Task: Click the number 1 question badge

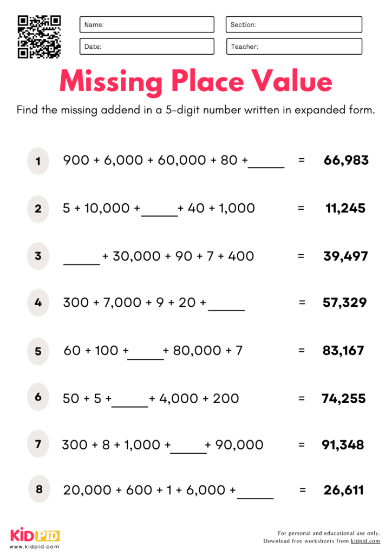Action: click(x=38, y=161)
